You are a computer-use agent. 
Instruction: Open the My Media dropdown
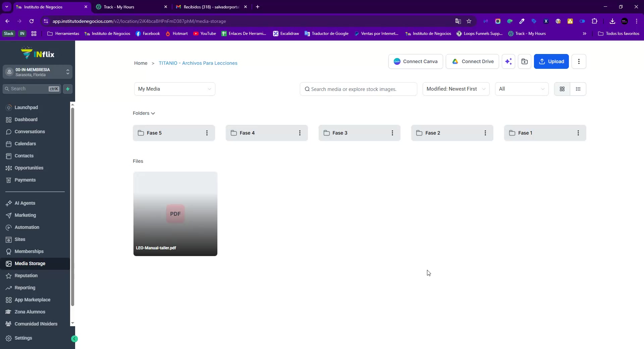pyautogui.click(x=174, y=89)
